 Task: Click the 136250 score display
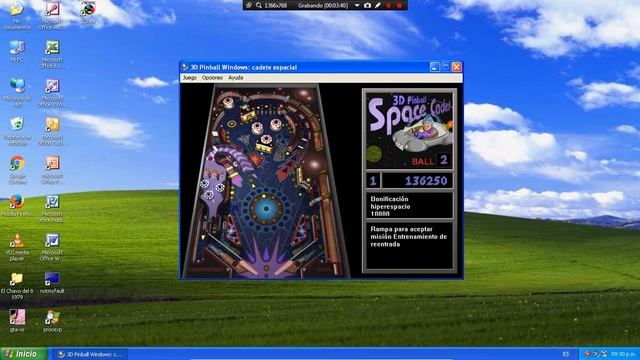click(x=417, y=181)
